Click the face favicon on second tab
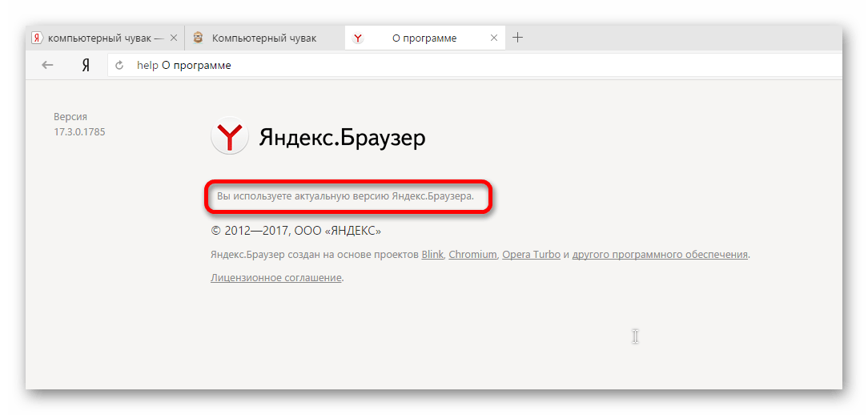 [x=198, y=38]
